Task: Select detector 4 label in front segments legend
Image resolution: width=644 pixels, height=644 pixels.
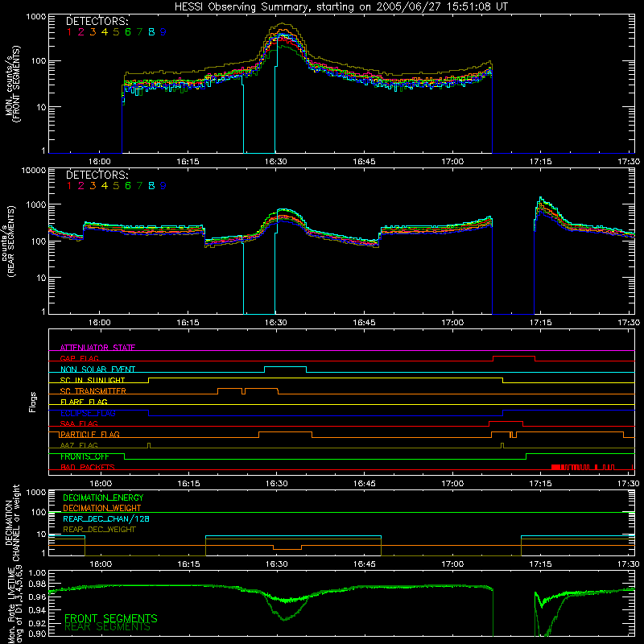Action: (105, 32)
